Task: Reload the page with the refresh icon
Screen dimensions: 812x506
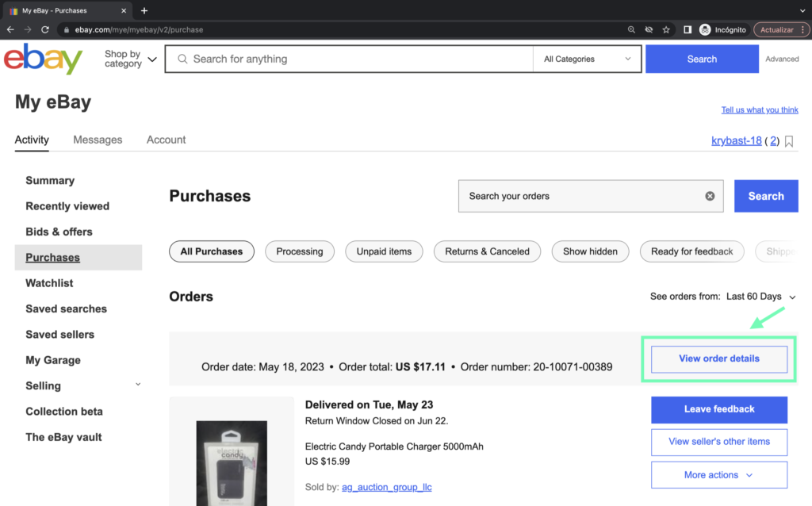Action: point(45,29)
